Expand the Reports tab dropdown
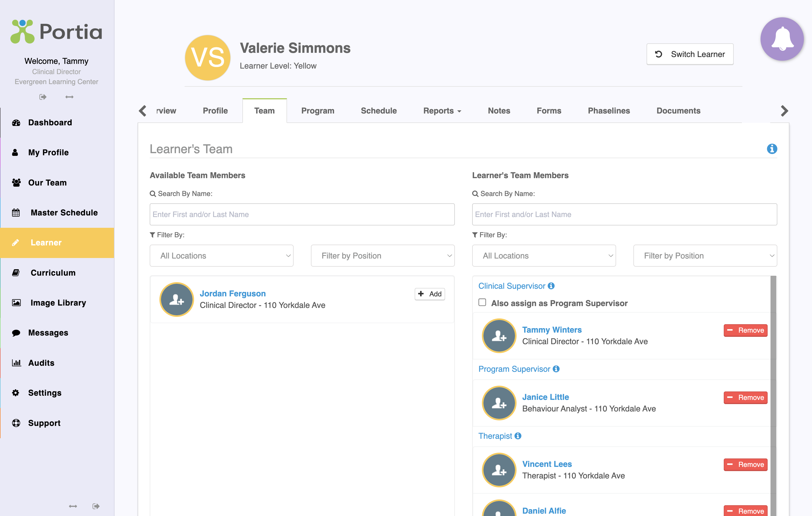 [x=442, y=111]
